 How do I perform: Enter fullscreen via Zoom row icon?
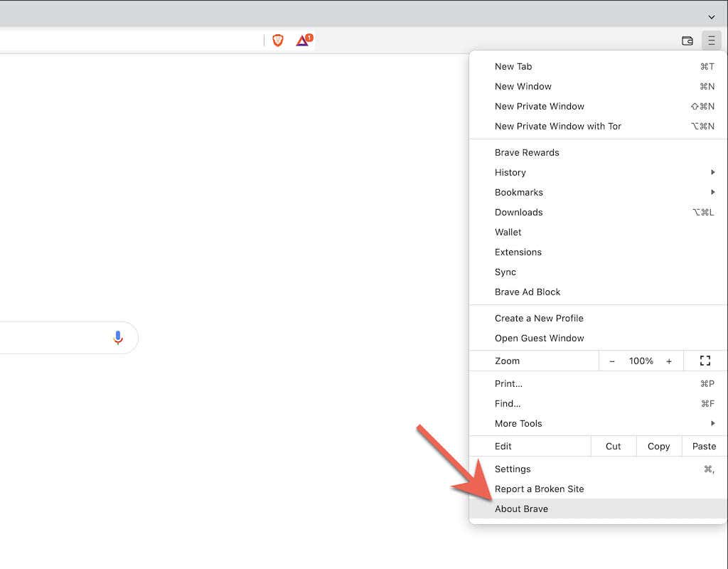pos(705,361)
